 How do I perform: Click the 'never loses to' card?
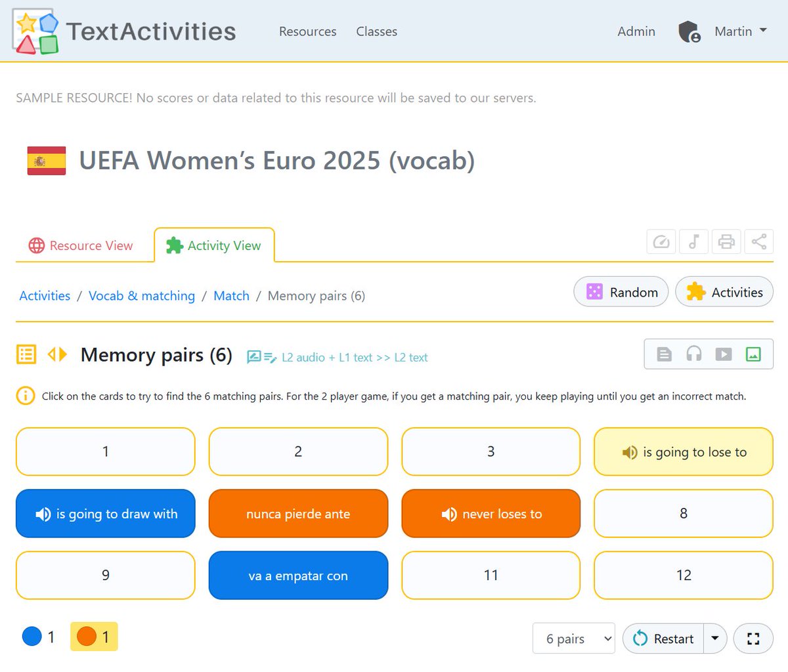click(x=491, y=513)
